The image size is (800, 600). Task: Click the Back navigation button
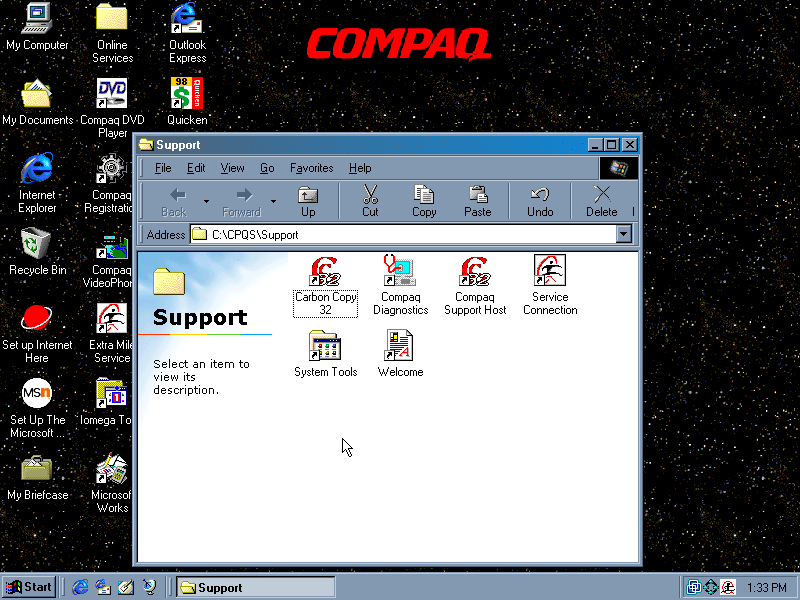tap(174, 202)
